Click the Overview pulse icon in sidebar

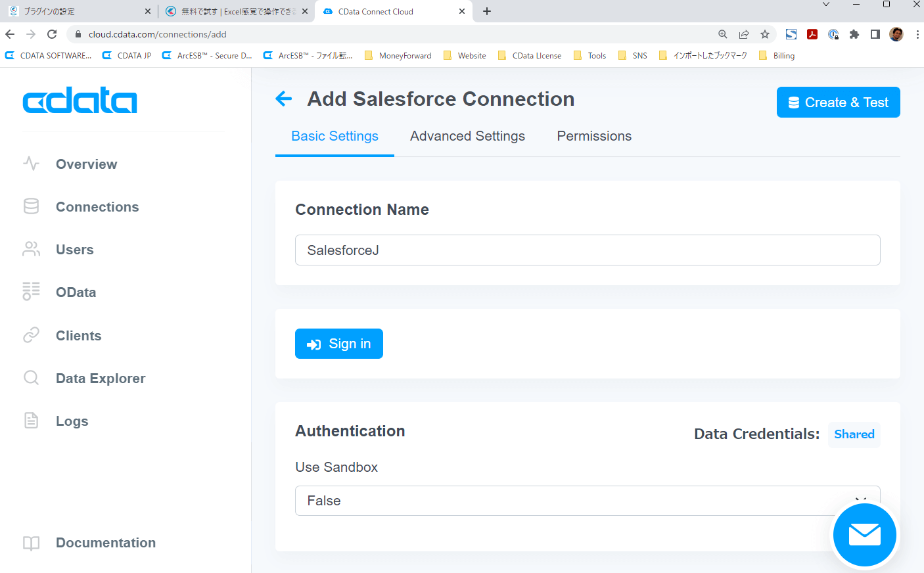pos(31,164)
